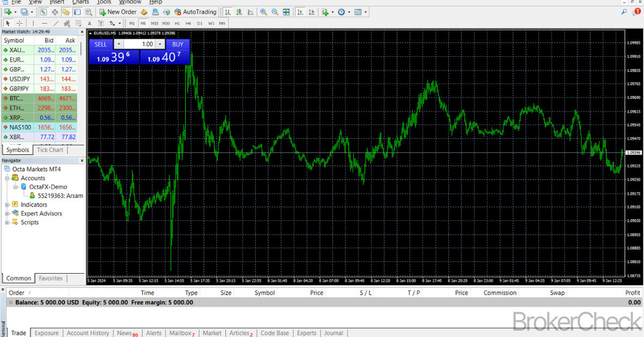This screenshot has width=644, height=337.
Task: Collapse the OctaFX-Demo tree node
Action: tap(16, 187)
